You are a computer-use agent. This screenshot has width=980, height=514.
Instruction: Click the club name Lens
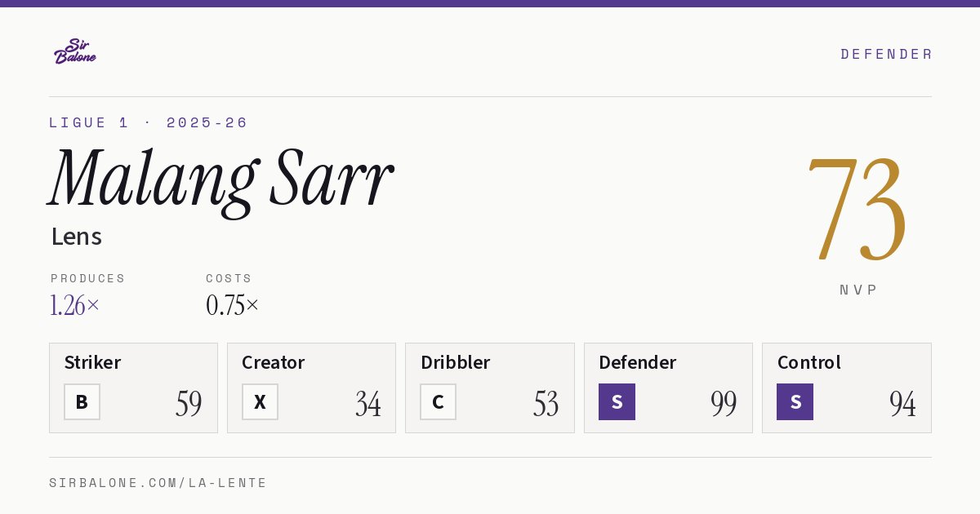point(77,237)
